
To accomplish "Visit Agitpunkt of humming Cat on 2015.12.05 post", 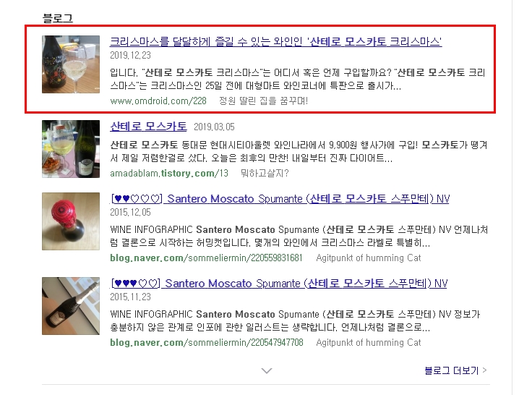I will pyautogui.click(x=369, y=258).
